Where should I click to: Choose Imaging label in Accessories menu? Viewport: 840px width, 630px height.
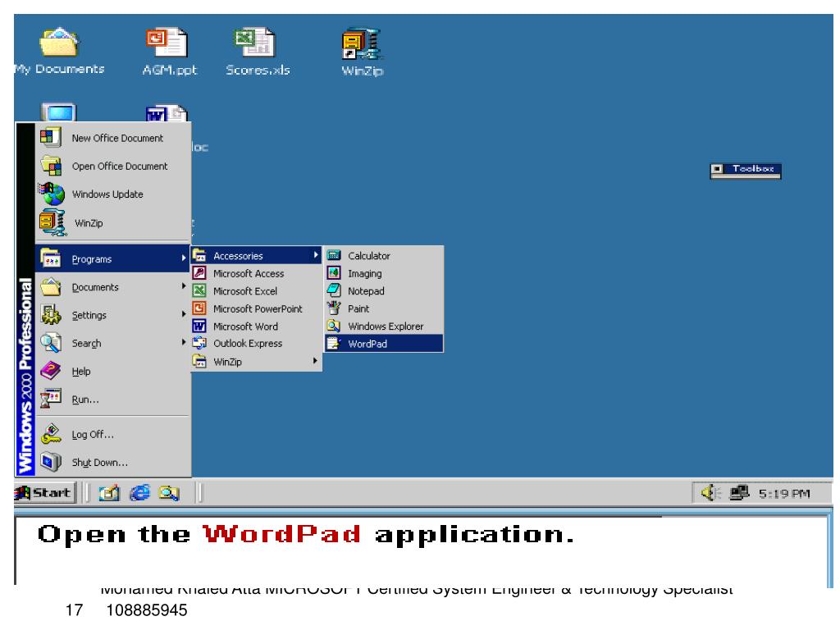tap(365, 274)
